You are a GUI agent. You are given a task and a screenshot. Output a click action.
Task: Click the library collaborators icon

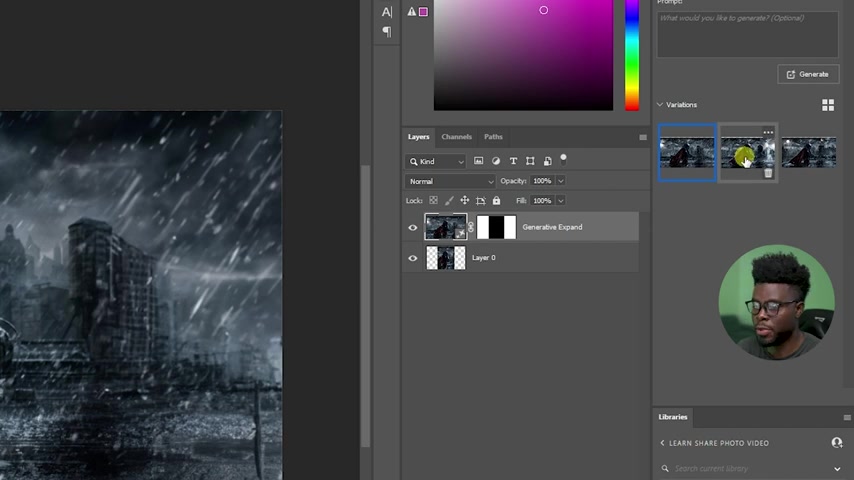pyautogui.click(x=837, y=442)
